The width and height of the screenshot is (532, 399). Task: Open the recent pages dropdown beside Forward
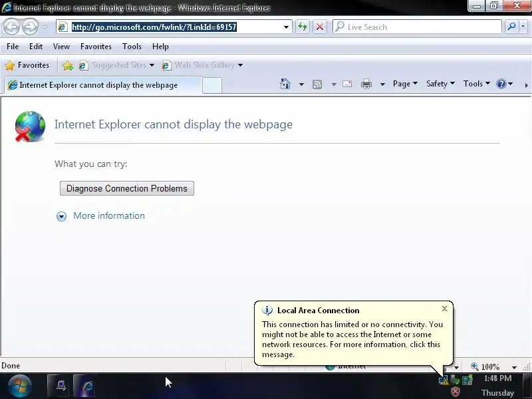click(45, 27)
